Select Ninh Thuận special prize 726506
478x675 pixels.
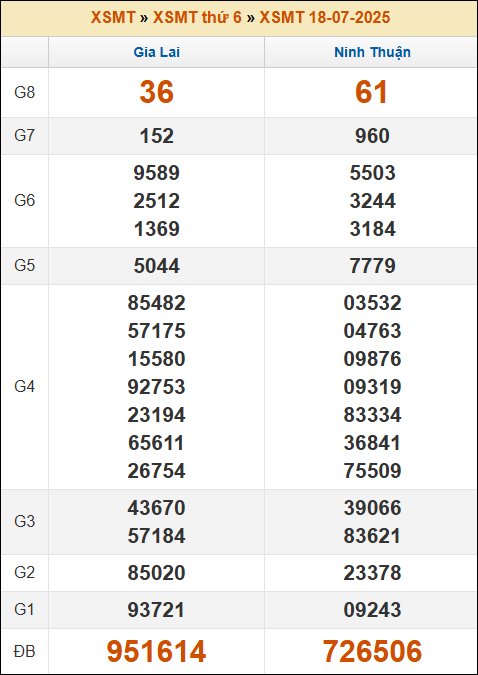point(372,651)
